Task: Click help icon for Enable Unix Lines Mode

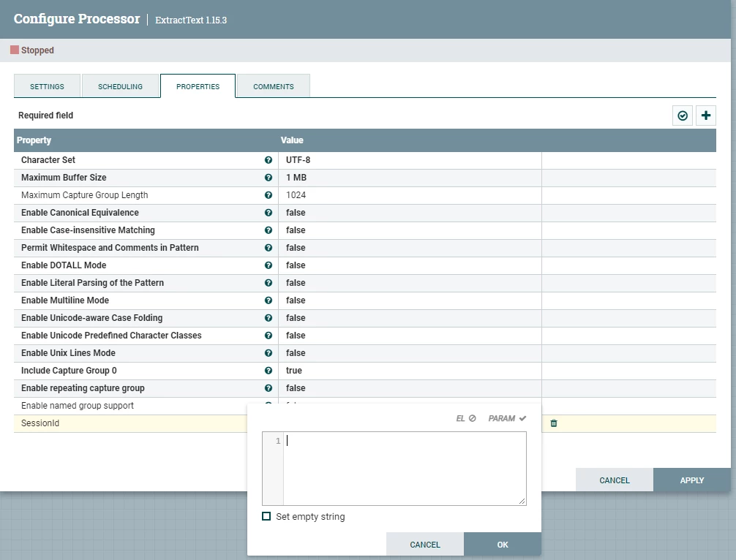Action: [x=268, y=352]
